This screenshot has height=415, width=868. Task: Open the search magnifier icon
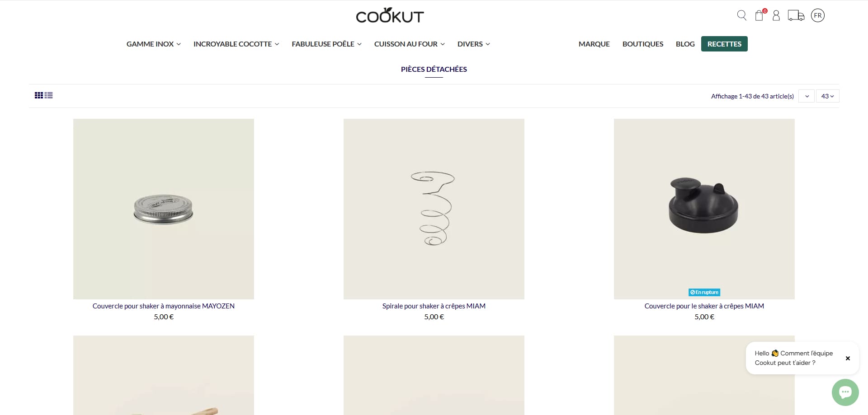pos(741,15)
